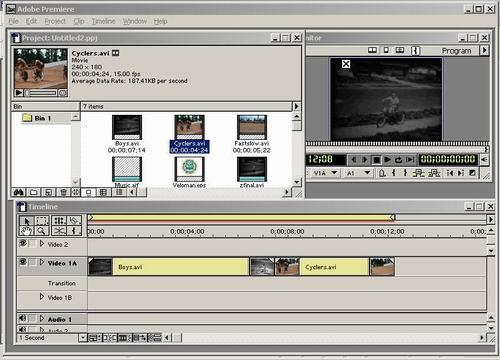
Task: Toggle Shift Tracks option in Timeline footer
Action: click(x=140, y=338)
